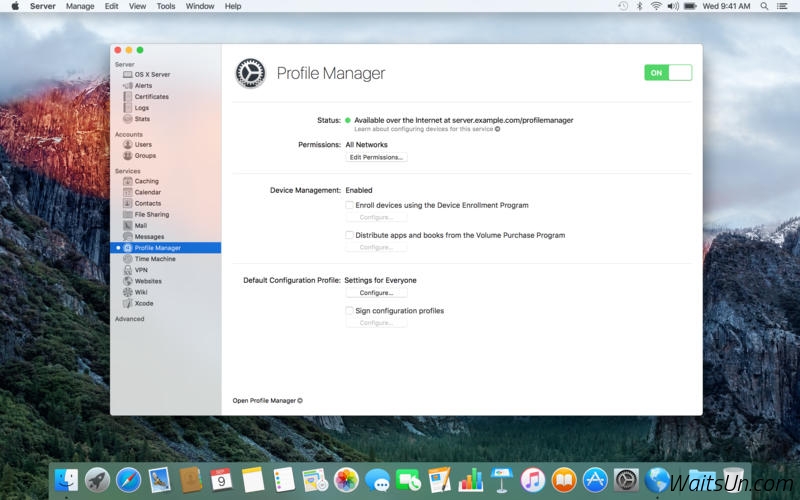Open Alerts in the Server sidebar
Screen dimensions: 800x500
point(138,86)
